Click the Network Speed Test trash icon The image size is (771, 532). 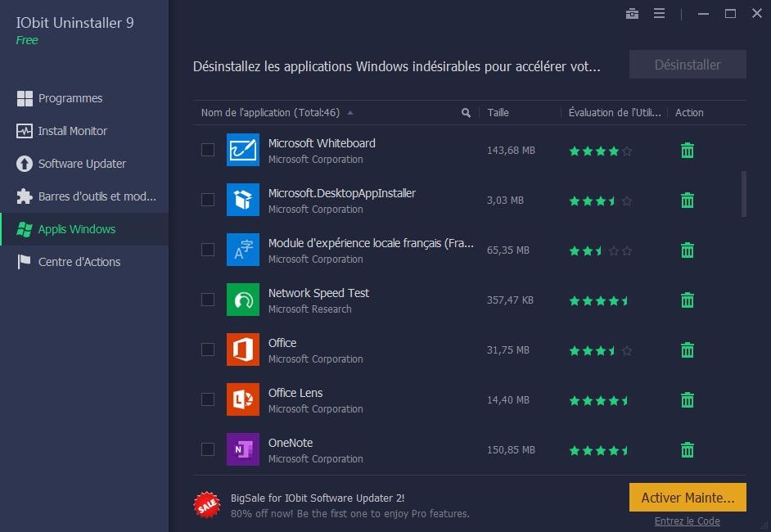click(688, 300)
